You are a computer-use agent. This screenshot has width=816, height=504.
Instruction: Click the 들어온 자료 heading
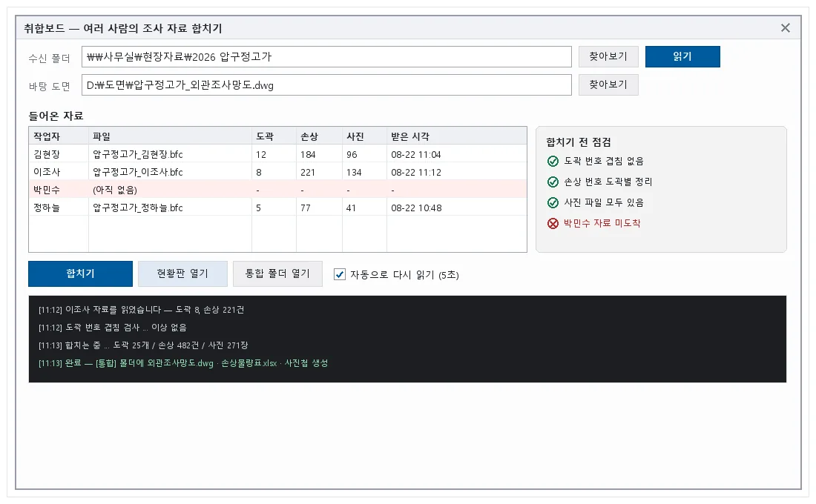pos(56,116)
